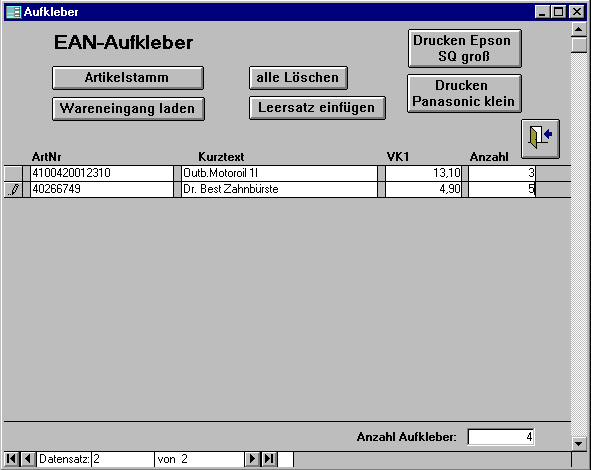591x470 pixels.
Task: Click VK1 price field 13,10
Action: 423,173
